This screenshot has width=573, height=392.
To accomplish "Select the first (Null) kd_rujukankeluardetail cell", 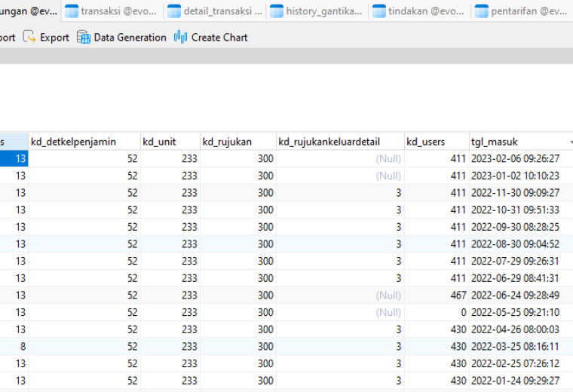I will (x=340, y=158).
